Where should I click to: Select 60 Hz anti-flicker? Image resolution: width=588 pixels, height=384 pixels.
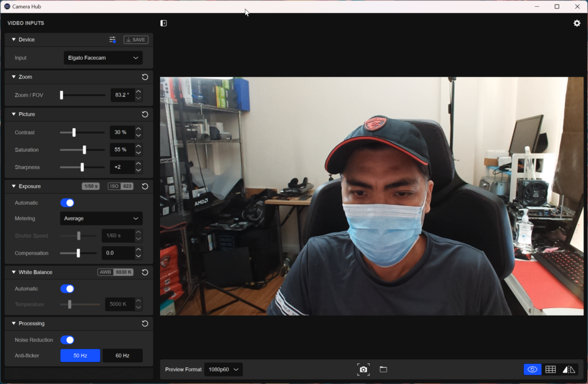[x=122, y=356]
